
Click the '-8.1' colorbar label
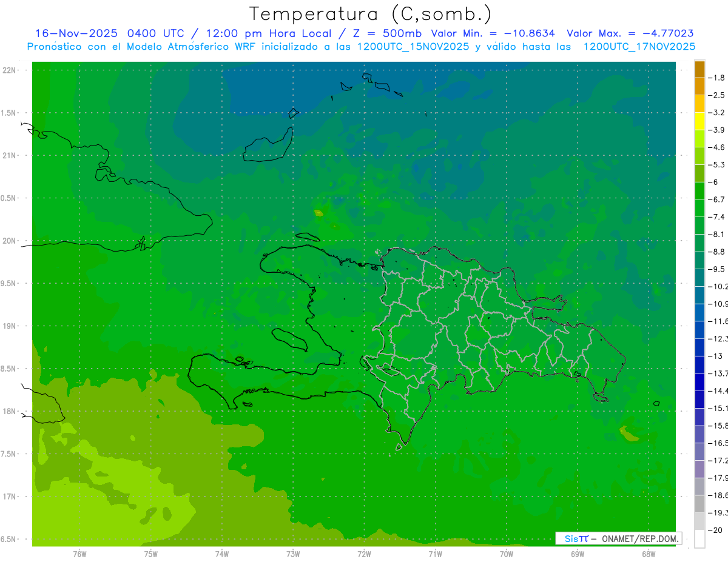pos(718,234)
